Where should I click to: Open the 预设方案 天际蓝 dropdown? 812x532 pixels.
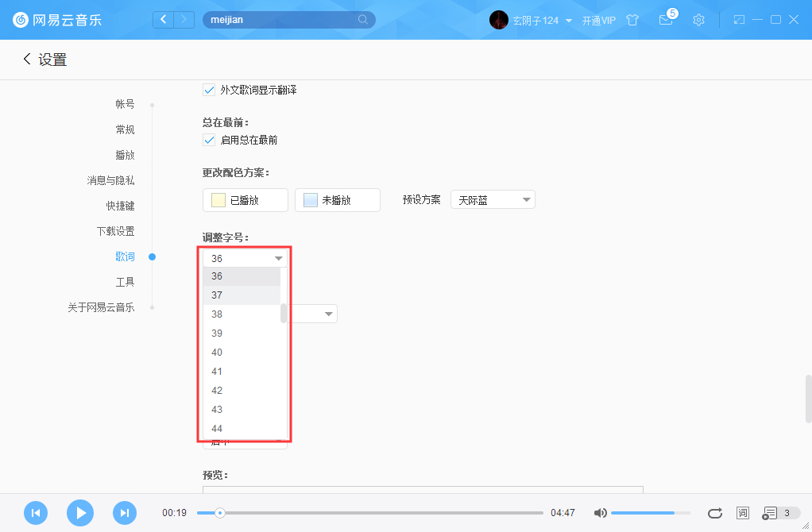(x=493, y=199)
